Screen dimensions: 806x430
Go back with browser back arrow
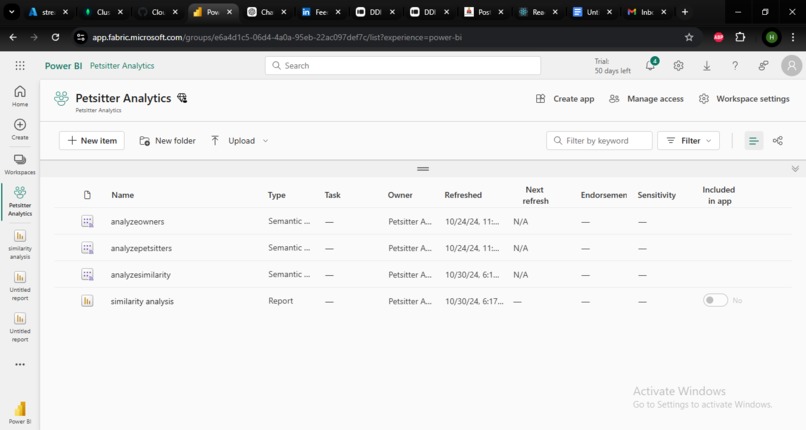(13, 37)
